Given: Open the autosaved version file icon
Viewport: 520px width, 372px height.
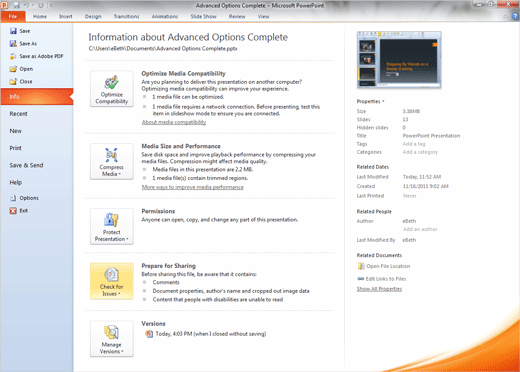Looking at the screenshot, I should (x=149, y=334).
